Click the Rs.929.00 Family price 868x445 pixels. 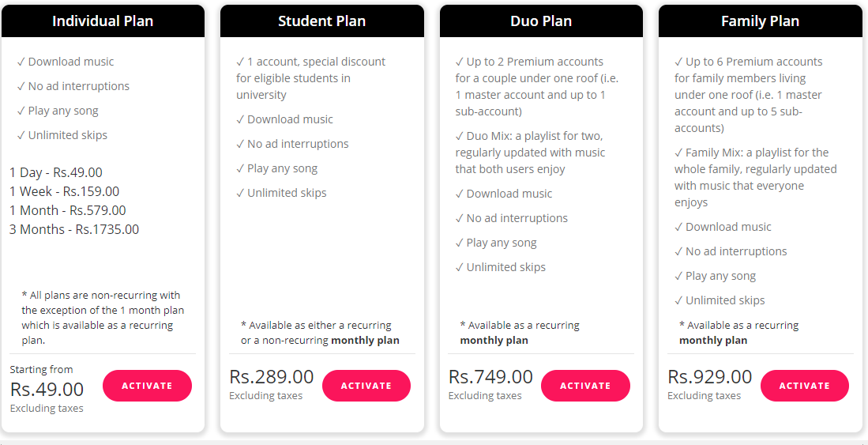(710, 377)
